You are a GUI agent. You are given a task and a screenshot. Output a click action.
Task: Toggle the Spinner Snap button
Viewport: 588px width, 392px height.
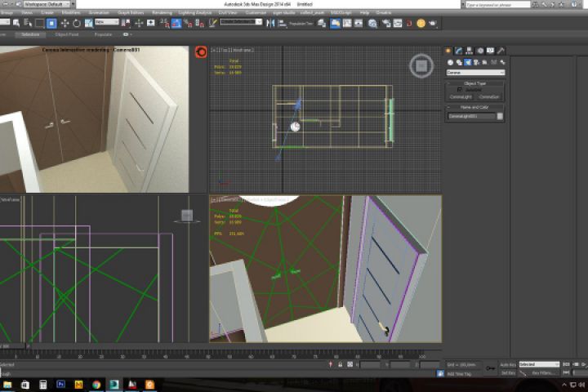[200, 23]
